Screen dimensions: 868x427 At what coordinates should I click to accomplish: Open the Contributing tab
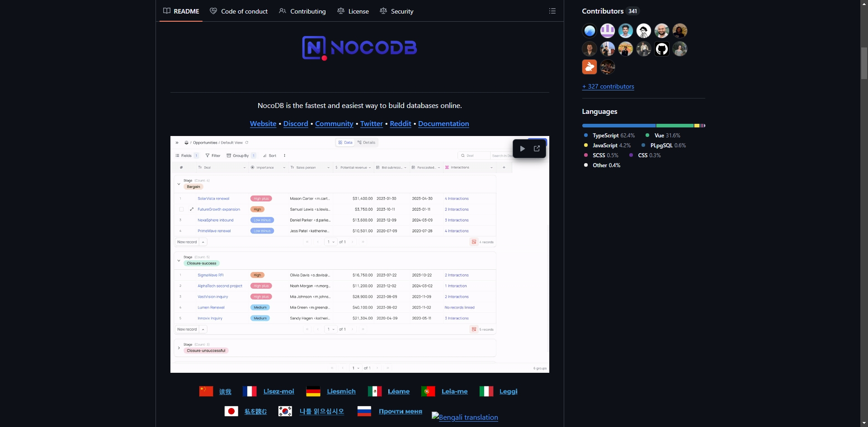[302, 11]
